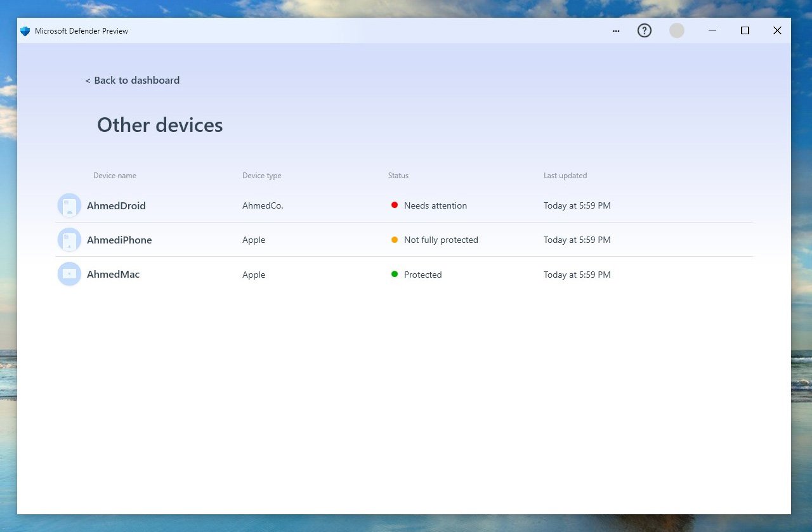The height and width of the screenshot is (532, 812).
Task: Open the Help question mark icon
Action: click(x=645, y=30)
